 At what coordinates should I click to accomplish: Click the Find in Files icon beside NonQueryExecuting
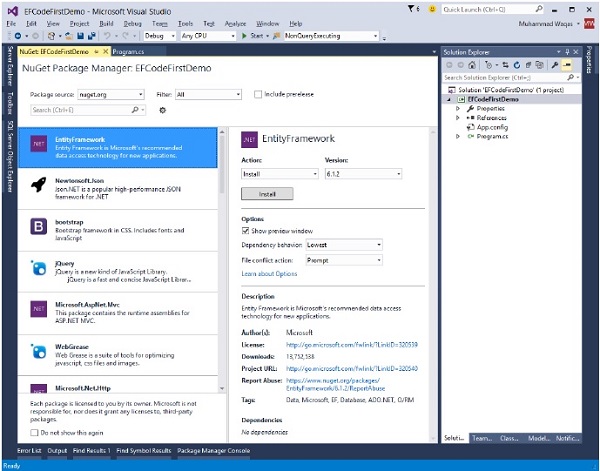click(277, 36)
